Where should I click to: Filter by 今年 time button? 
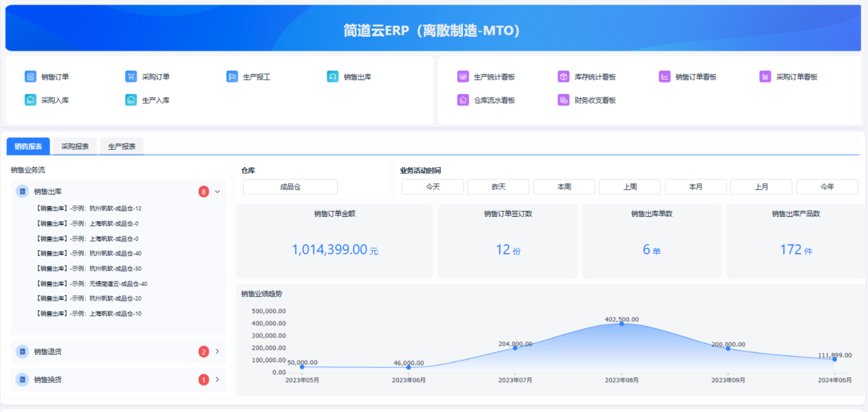[827, 186]
